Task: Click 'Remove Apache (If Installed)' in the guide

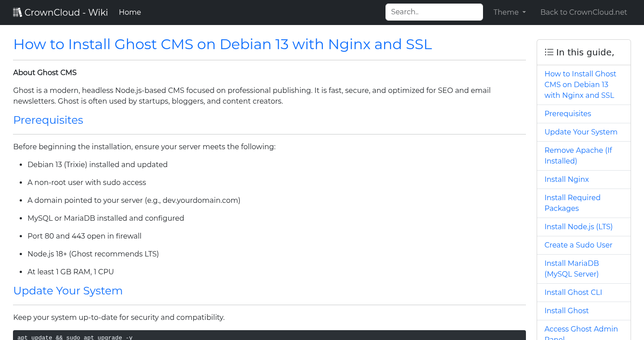Action: (x=578, y=155)
